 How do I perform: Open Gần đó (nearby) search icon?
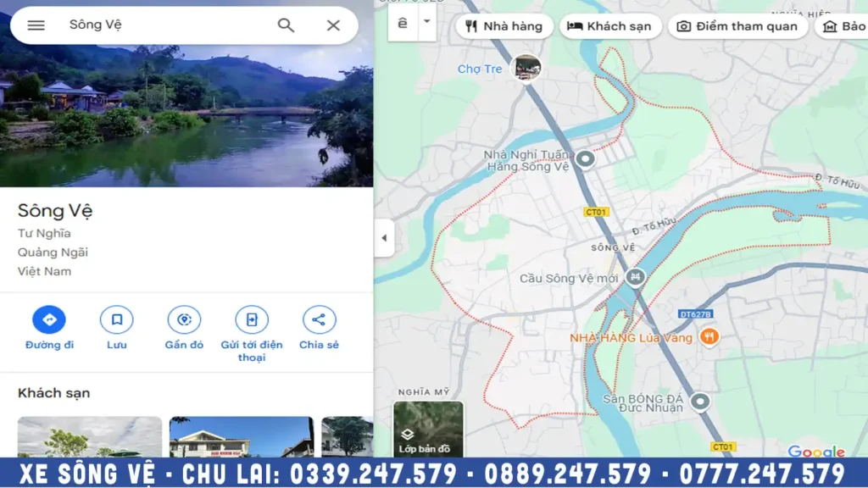pyautogui.click(x=183, y=319)
